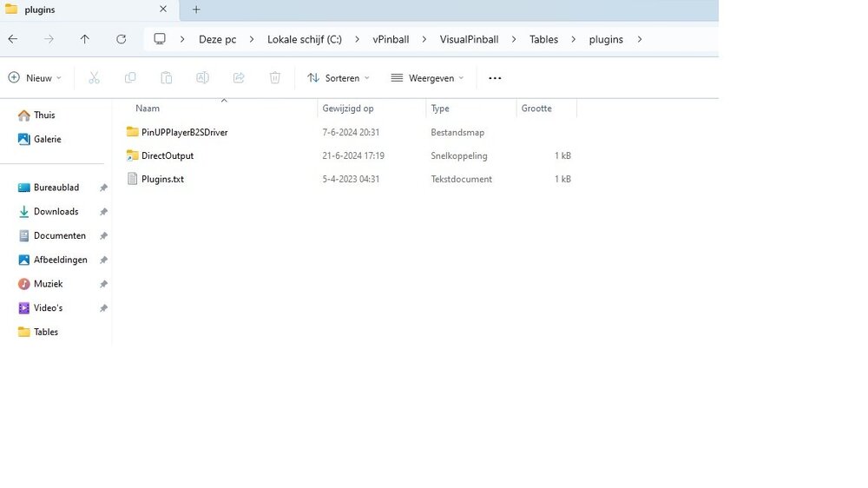Open the three-dots more options menu
This screenshot has width=868, height=488.
coord(495,78)
